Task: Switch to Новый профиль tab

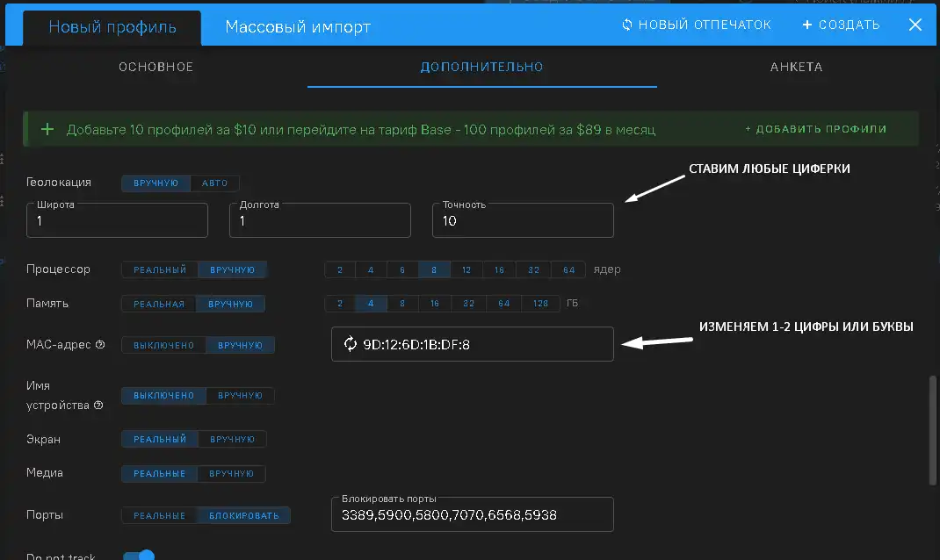Action: tap(112, 27)
